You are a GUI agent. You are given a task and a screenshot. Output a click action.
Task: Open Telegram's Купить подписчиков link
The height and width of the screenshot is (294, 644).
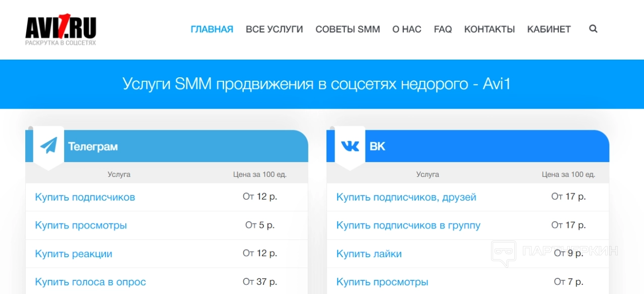coord(85,197)
